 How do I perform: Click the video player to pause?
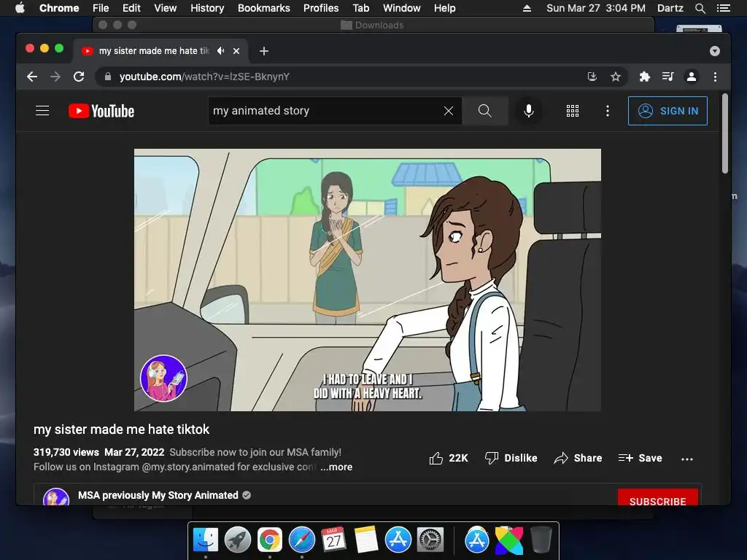pos(368,280)
